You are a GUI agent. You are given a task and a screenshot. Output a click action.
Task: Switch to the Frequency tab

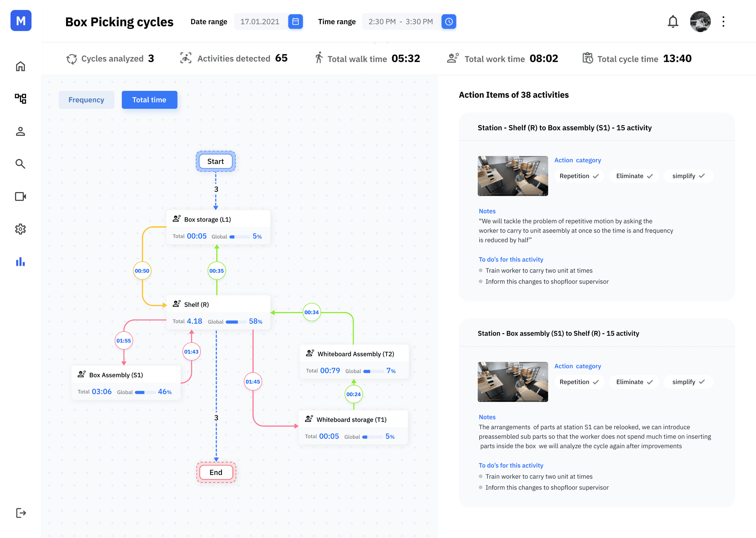click(86, 100)
